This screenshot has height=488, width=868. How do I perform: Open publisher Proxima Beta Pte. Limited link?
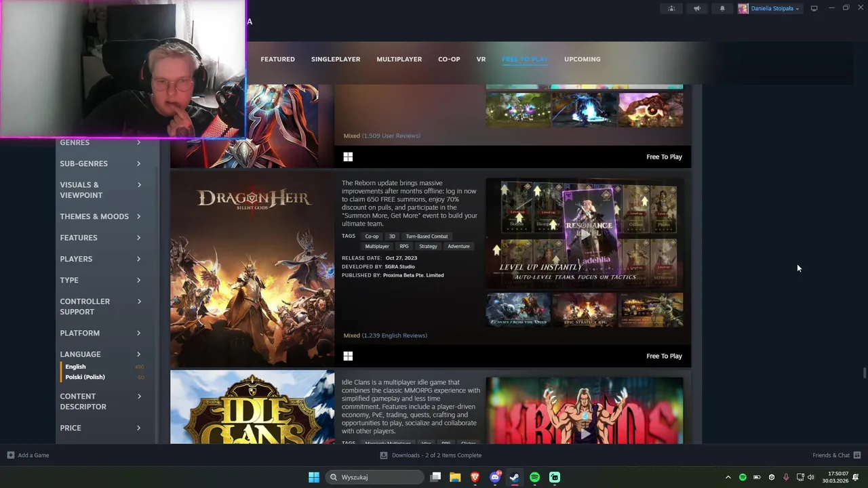413,275
